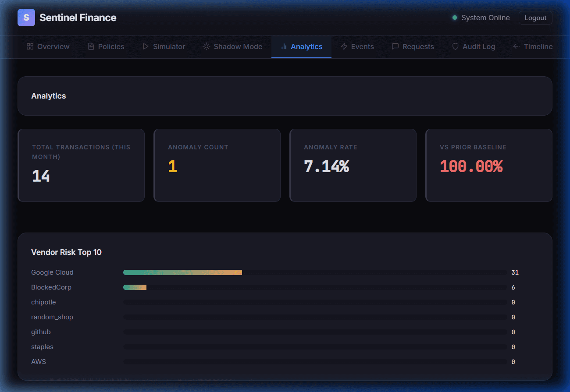Select the Anomaly Count card

(217, 165)
